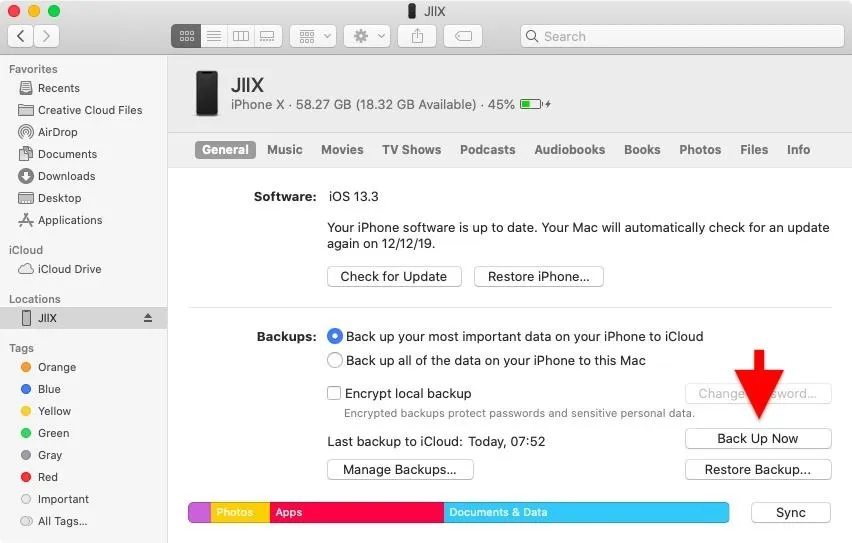
Task: Open Downloads in the sidebar
Action: coord(57,176)
